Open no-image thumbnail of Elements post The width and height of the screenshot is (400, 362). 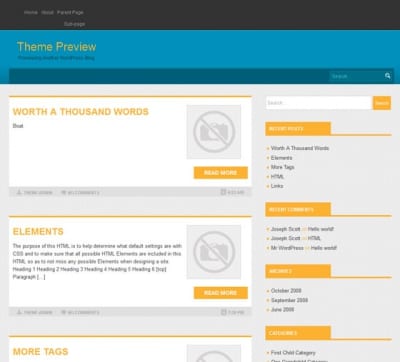point(214,252)
